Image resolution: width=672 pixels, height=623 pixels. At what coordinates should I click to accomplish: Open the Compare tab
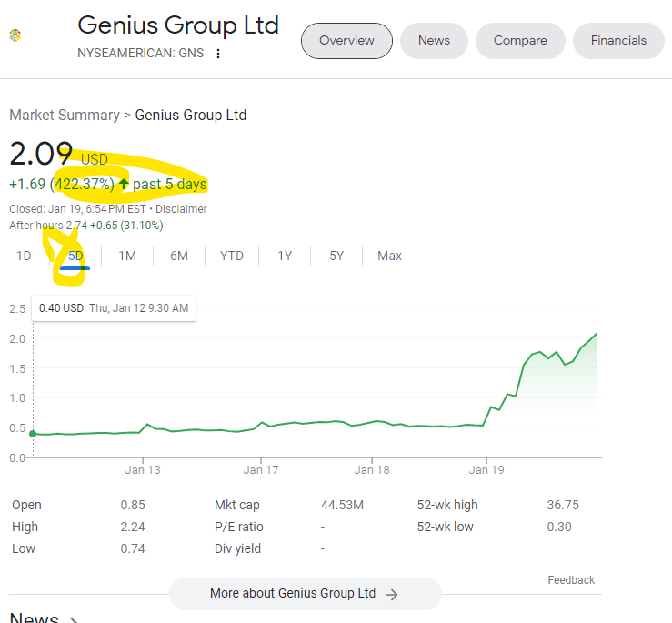tap(520, 40)
